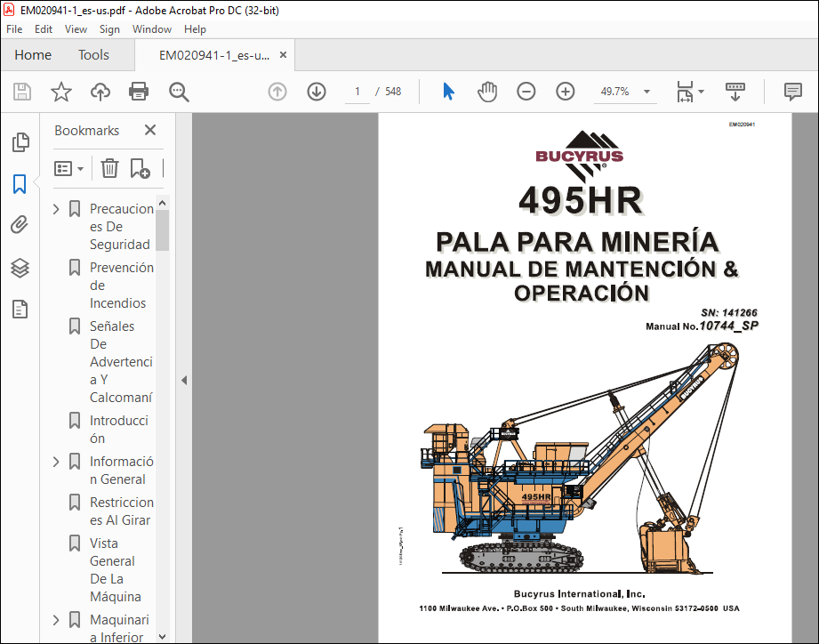Expand Maquinaria Inferior bookmark
The image size is (819, 644).
click(56, 620)
